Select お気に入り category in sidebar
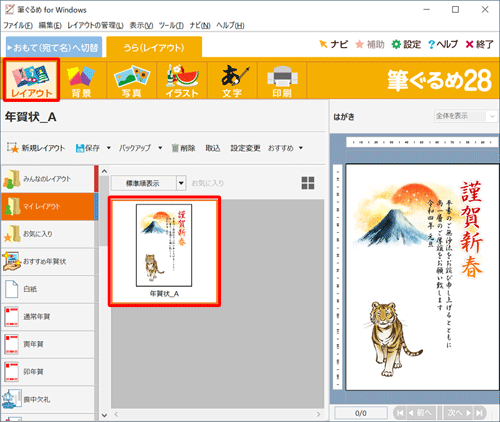This screenshot has width=500, height=422. tap(48, 234)
